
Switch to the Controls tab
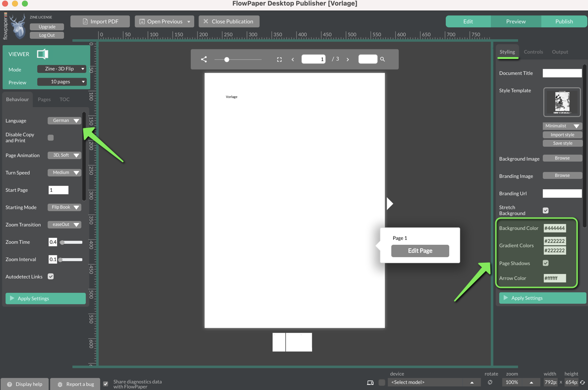pos(533,52)
